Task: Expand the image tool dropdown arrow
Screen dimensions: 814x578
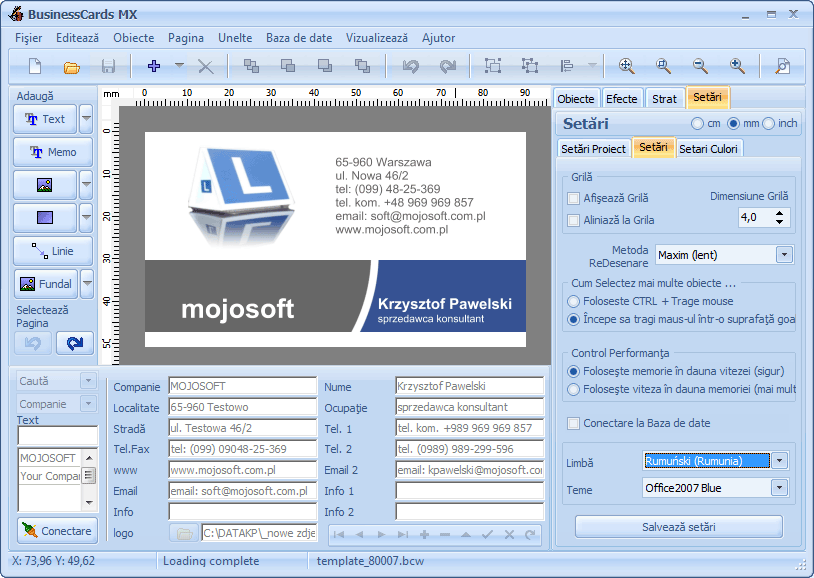Action: 86,185
